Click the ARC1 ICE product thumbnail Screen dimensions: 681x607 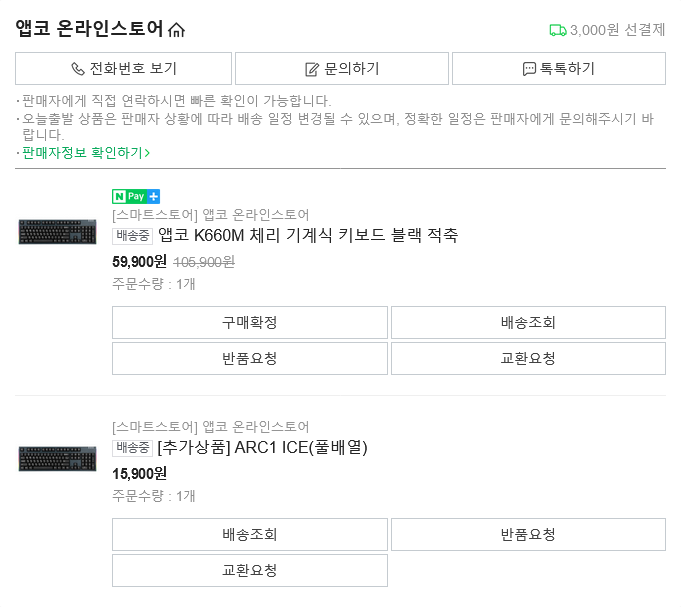[x=56, y=458]
